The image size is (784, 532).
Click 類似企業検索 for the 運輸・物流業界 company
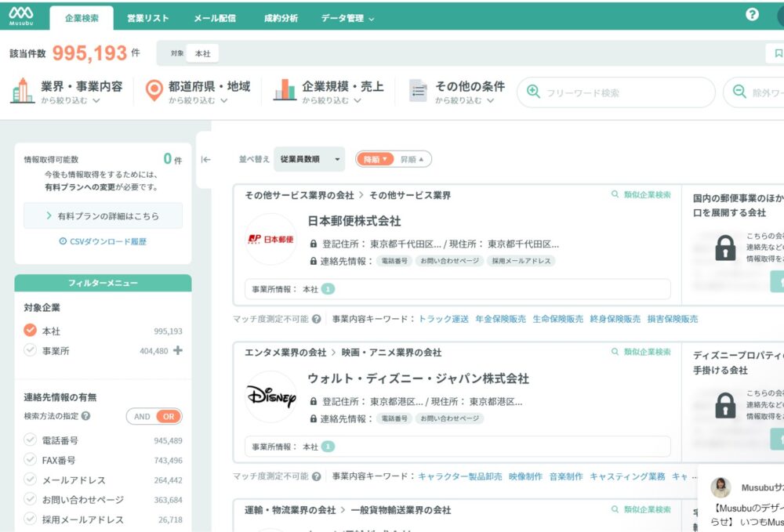[641, 509]
